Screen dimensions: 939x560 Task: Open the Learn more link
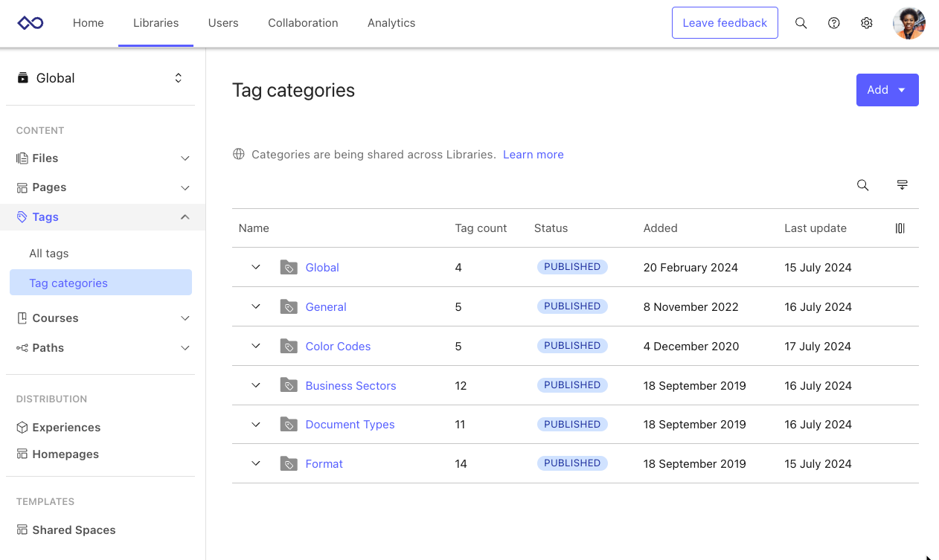[x=533, y=154]
